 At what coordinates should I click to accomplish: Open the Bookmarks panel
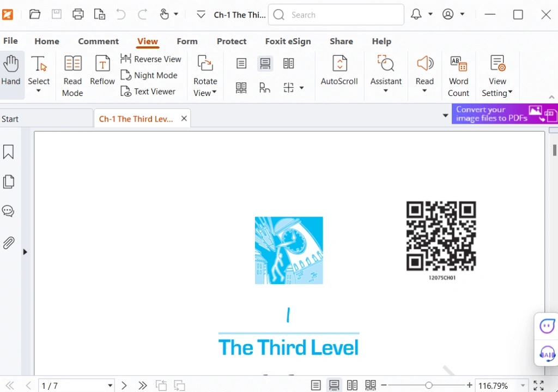(9, 152)
